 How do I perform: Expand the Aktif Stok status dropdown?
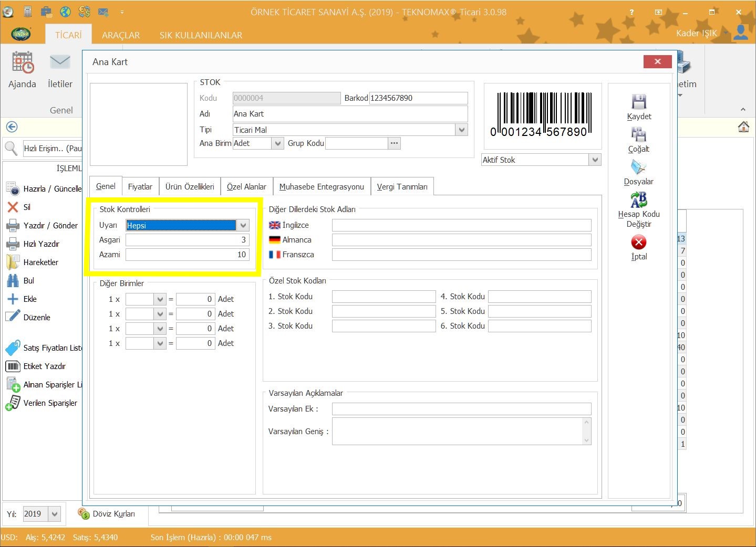tap(595, 160)
